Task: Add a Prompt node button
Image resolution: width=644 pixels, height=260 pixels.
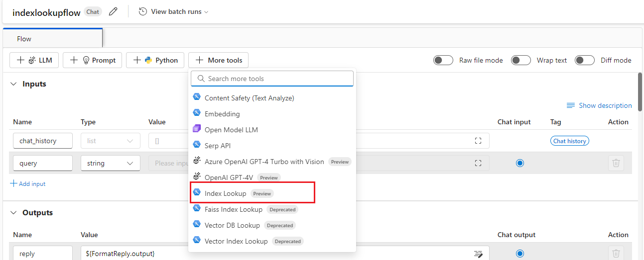Action: (x=93, y=60)
